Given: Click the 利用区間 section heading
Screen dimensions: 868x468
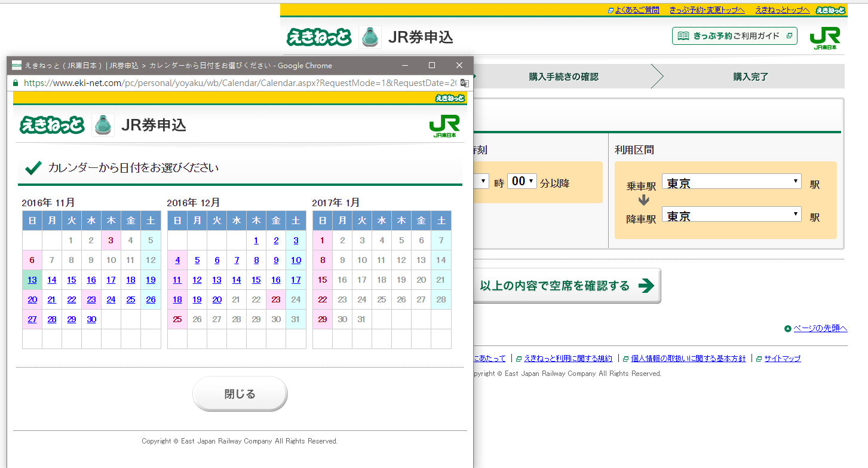Looking at the screenshot, I should [x=634, y=149].
